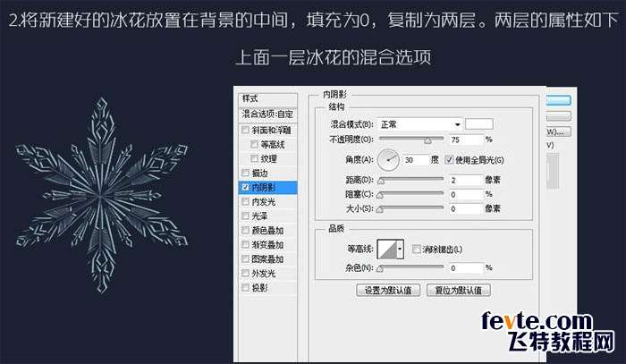626x364 pixels.
Task: Click 复位为默认值 button
Action: click(458, 290)
